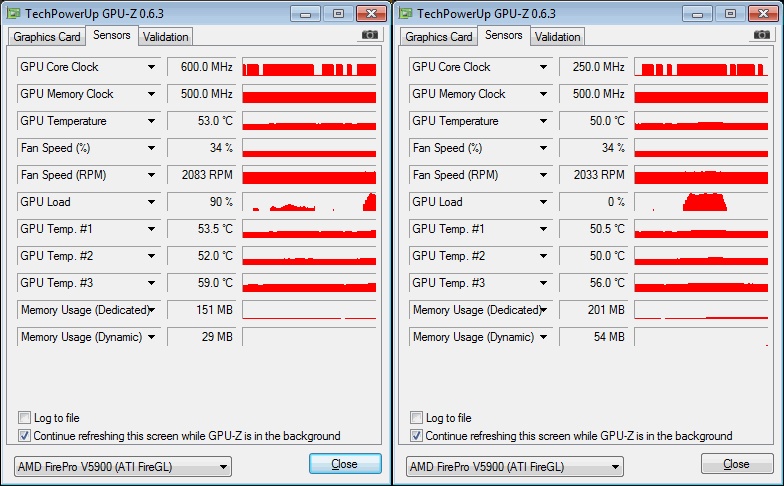
Task: Click GPU Temperature graph in right window
Action: pyautogui.click(x=701, y=121)
